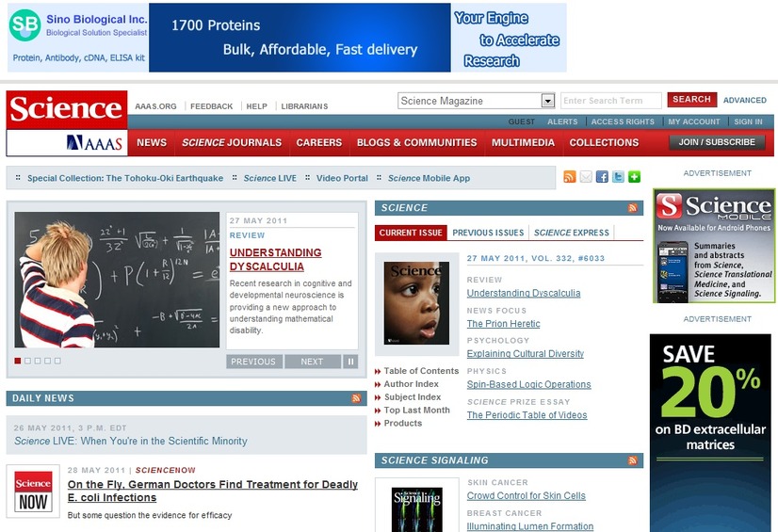The height and width of the screenshot is (532, 778).
Task: Open ALERTS link
Action: coord(562,121)
